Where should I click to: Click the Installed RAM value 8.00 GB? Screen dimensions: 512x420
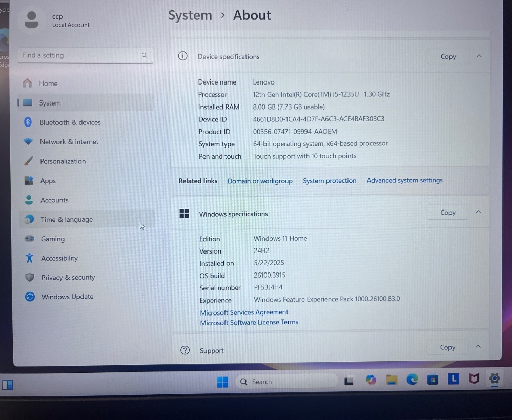(x=264, y=107)
